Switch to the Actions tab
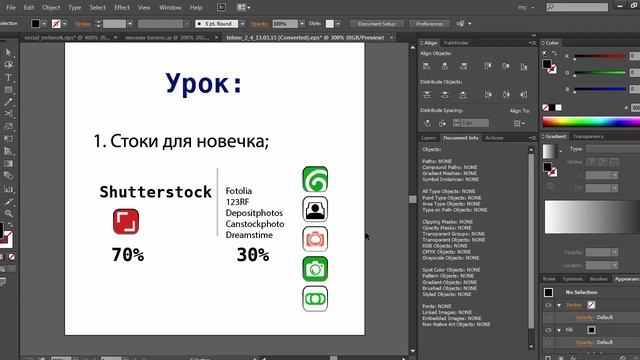The image size is (640, 360). coord(494,138)
